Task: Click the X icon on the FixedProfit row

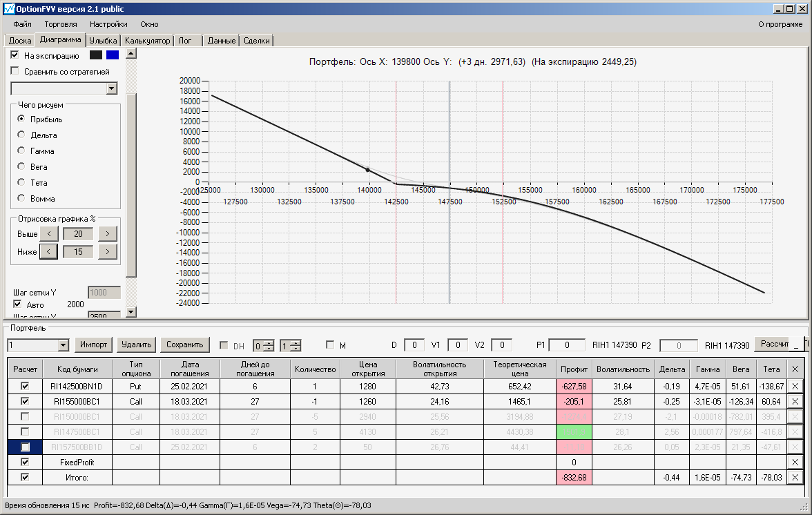Action: click(x=795, y=463)
